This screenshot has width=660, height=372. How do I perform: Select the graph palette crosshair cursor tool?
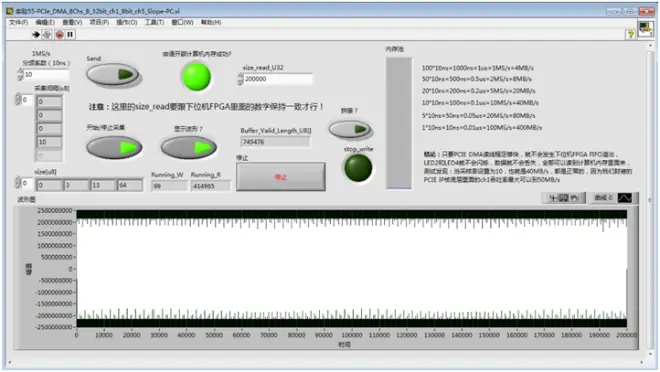pos(553,198)
